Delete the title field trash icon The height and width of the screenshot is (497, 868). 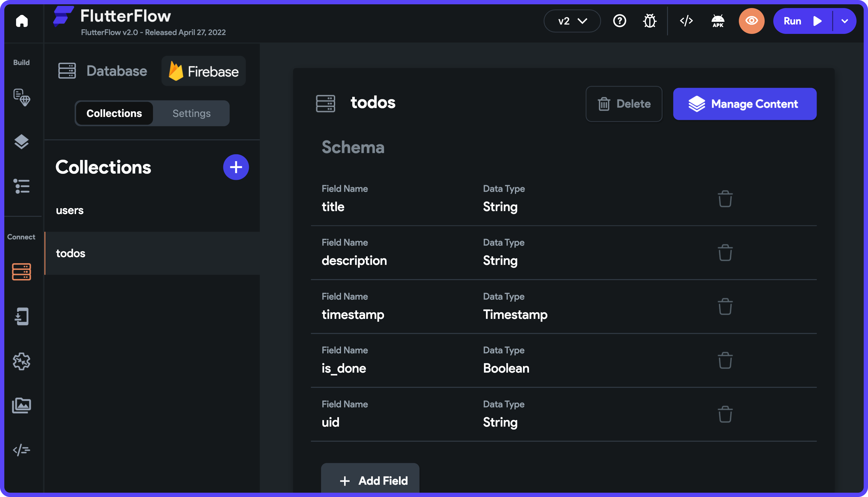[725, 199]
